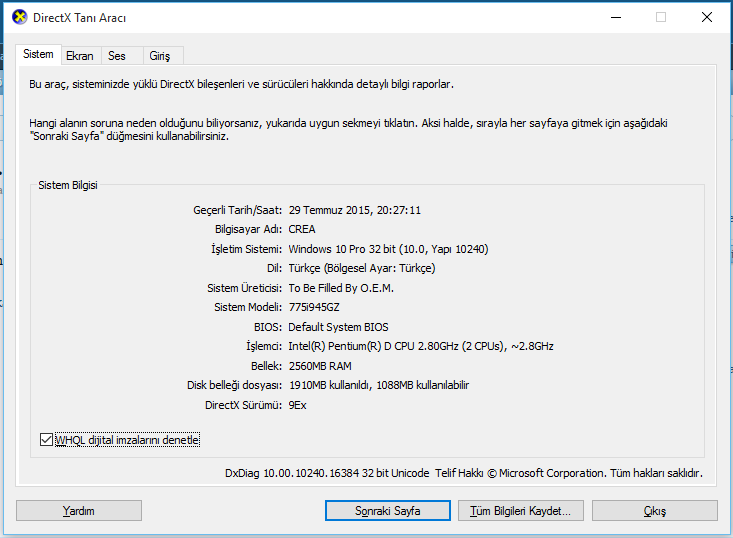The width and height of the screenshot is (733, 538).
Task: Click the Disk belleği dosyası label
Action: click(x=235, y=385)
